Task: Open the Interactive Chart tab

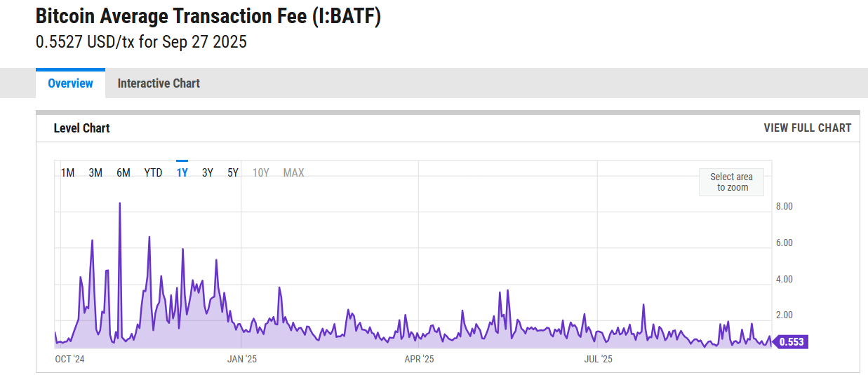Action: click(x=159, y=83)
